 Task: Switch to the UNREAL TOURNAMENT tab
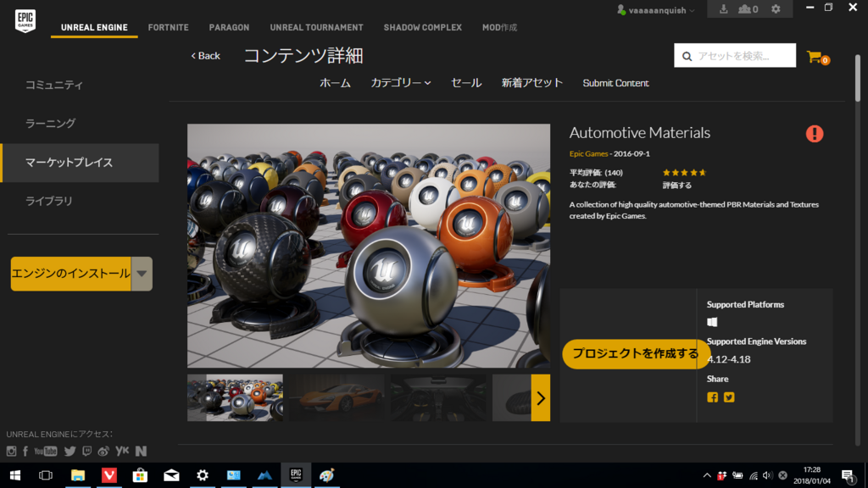pos(317,27)
